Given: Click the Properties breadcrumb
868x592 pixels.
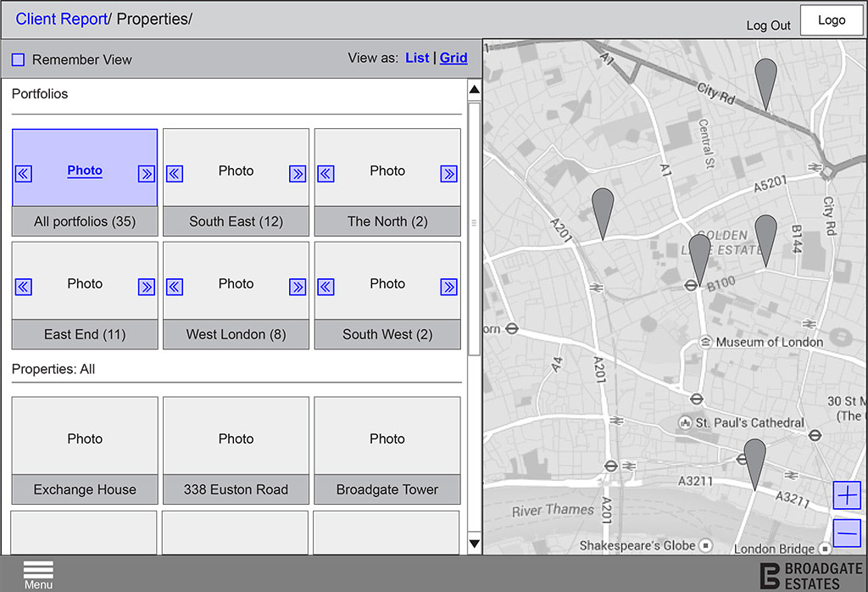Looking at the screenshot, I should click(x=153, y=19).
